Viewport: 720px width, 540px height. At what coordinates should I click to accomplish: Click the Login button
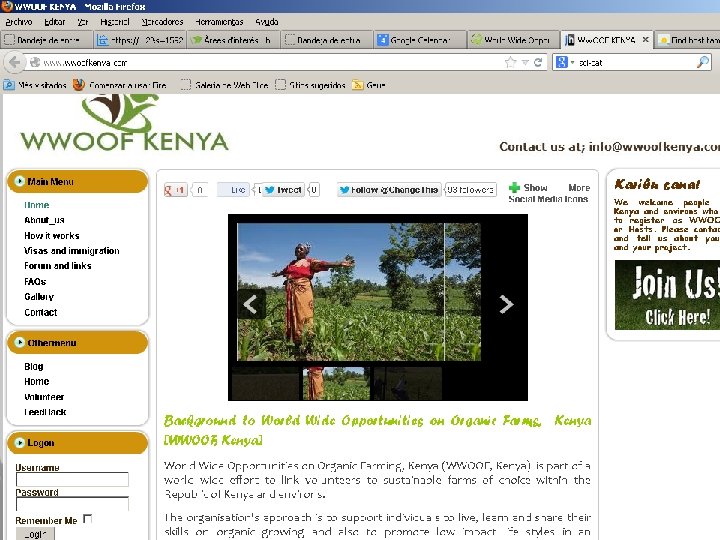35,534
